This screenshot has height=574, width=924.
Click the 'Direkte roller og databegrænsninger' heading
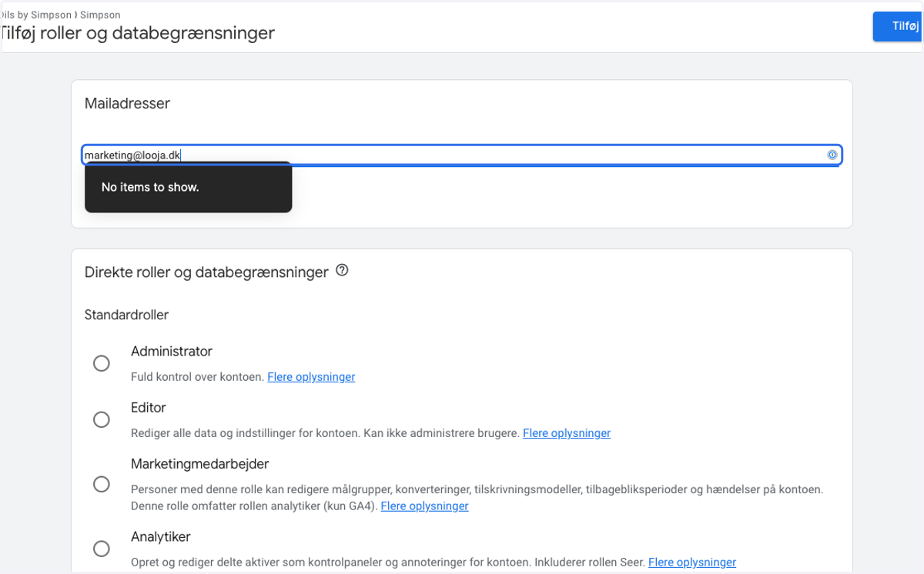(x=206, y=272)
